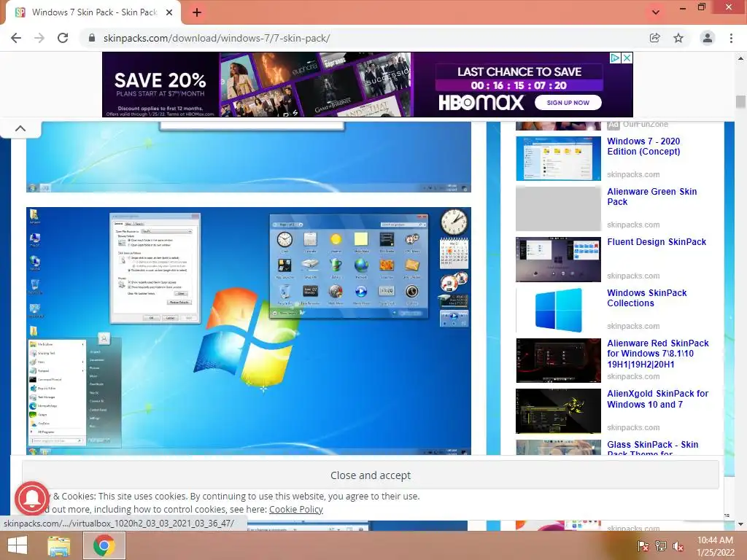Open AdChoices info icon on banner
The height and width of the screenshot is (560, 747).
[616, 58]
